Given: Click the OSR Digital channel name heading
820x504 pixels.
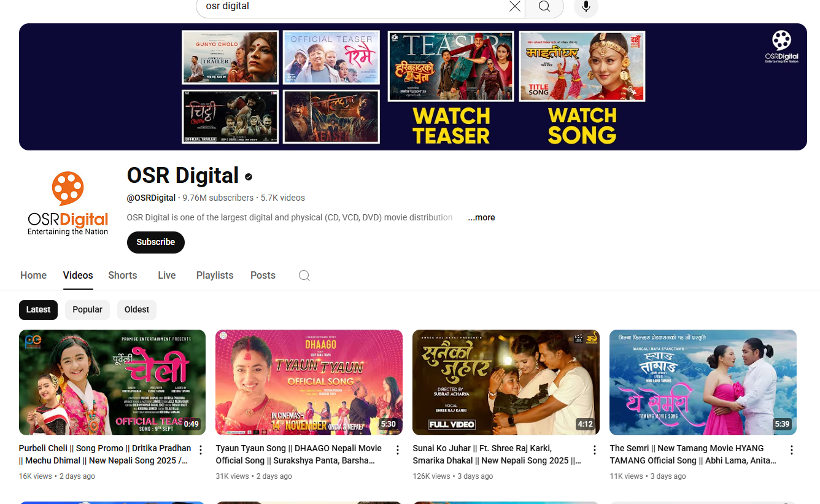Looking at the screenshot, I should pyautogui.click(x=183, y=176).
